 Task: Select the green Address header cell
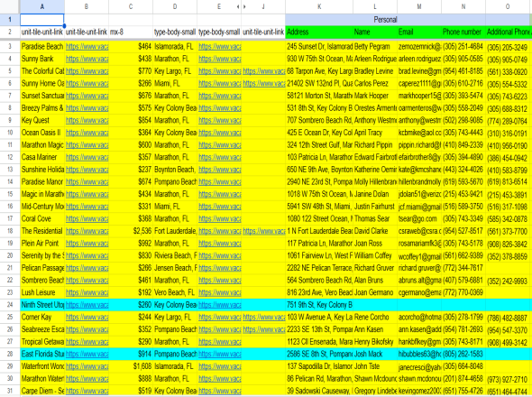point(319,32)
